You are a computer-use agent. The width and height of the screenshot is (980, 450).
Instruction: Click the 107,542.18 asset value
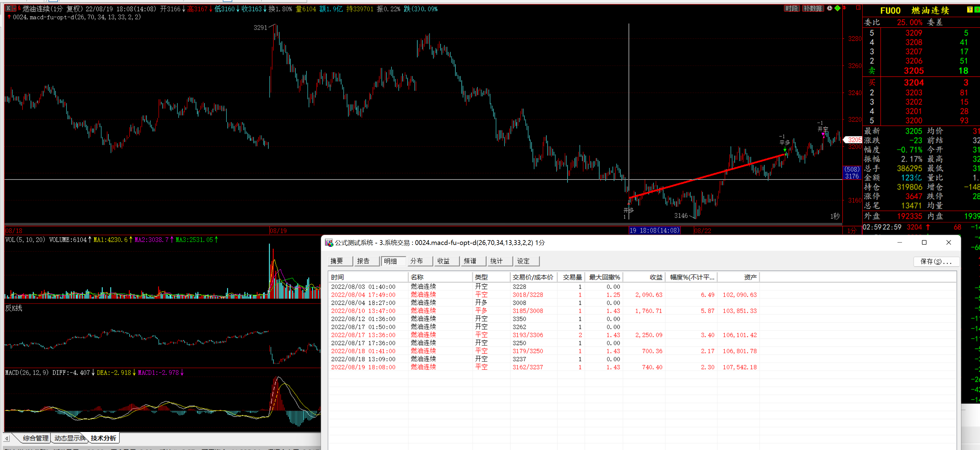point(740,367)
